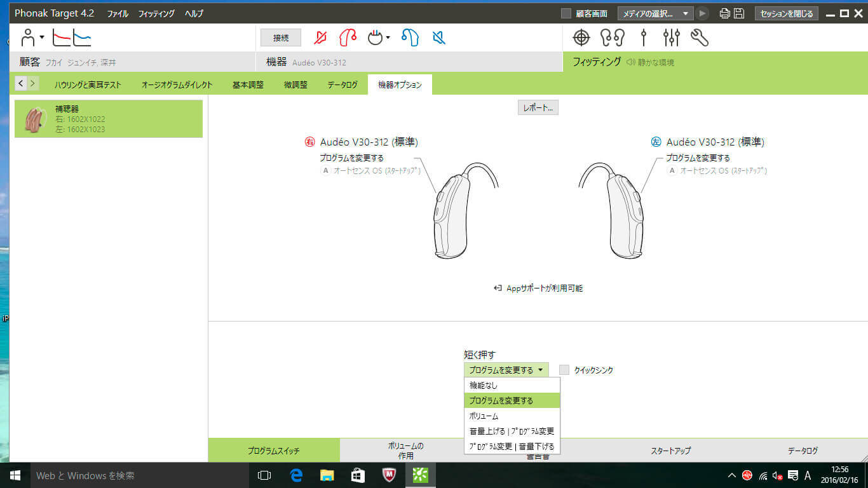Open Microsoft Edge from taskbar
The height and width of the screenshot is (488, 868).
click(x=296, y=475)
